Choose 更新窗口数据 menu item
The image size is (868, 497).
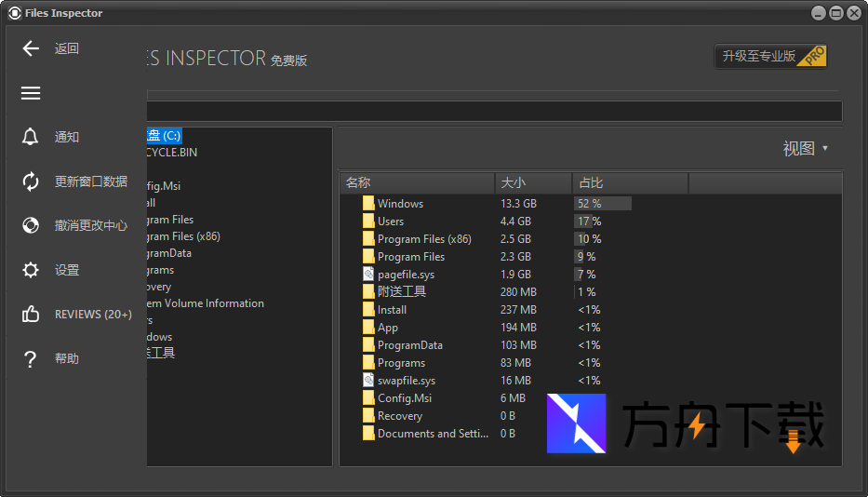click(x=91, y=181)
